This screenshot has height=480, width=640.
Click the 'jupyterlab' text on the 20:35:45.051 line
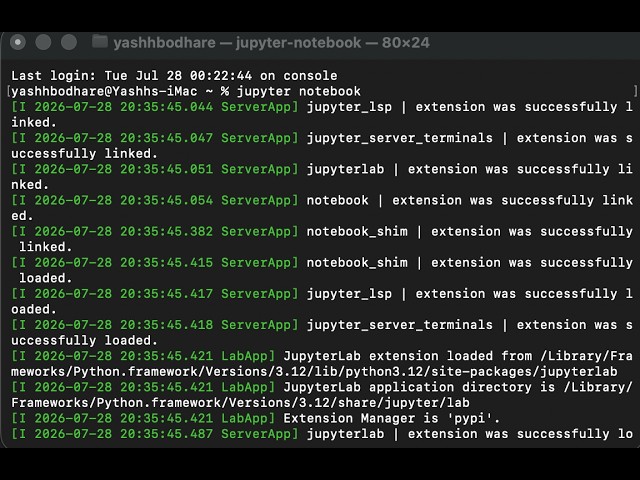(345, 169)
